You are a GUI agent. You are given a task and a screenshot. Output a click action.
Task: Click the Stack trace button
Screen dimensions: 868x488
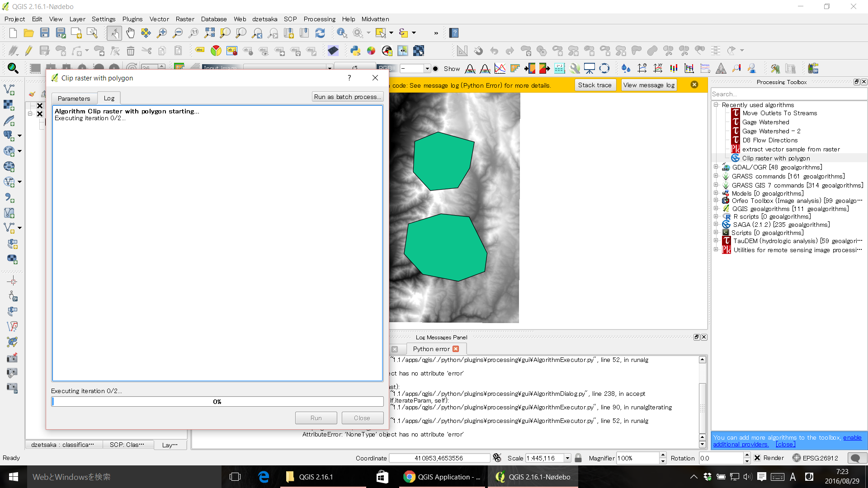595,85
